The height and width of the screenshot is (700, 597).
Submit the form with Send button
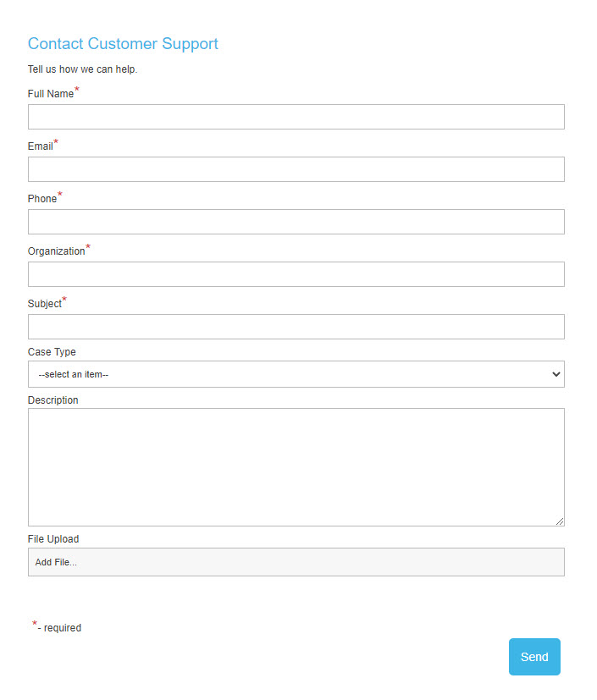pos(534,657)
